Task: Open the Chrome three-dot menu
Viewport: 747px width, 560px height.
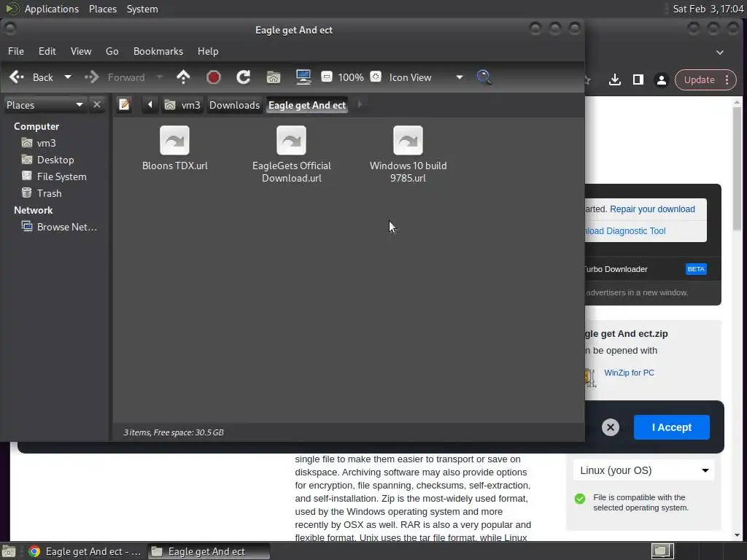Action: (x=727, y=79)
